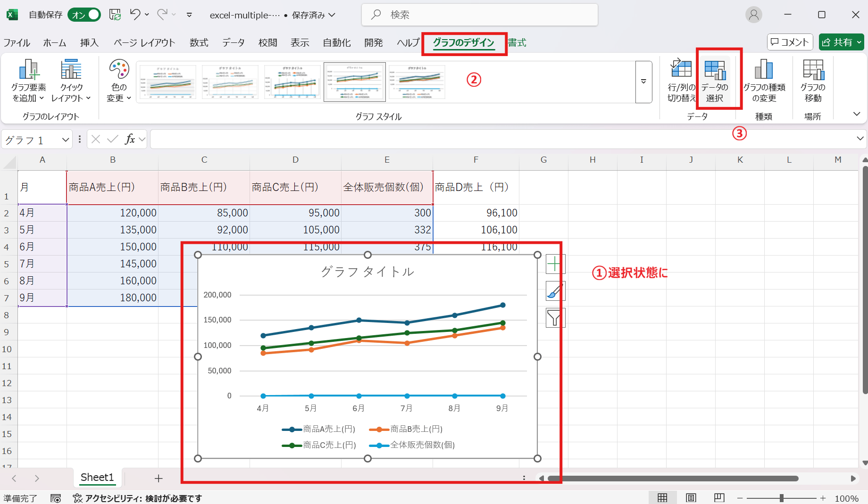
Task: Switch to ページレイアウト view in status bar
Action: coord(691,497)
